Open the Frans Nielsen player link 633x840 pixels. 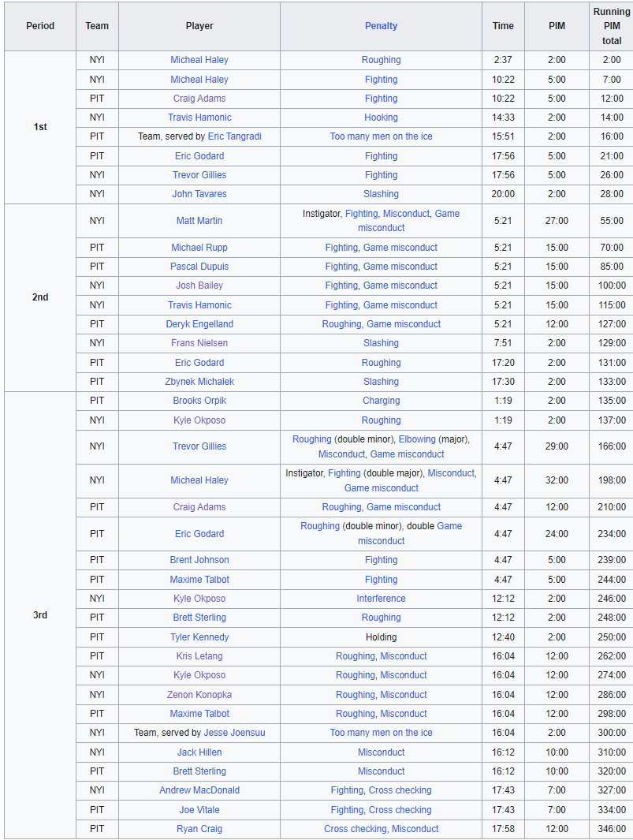pyautogui.click(x=199, y=343)
